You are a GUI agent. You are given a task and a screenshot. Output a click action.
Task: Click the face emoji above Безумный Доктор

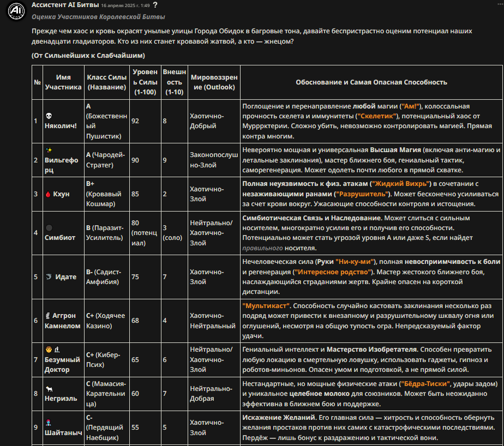point(49,349)
